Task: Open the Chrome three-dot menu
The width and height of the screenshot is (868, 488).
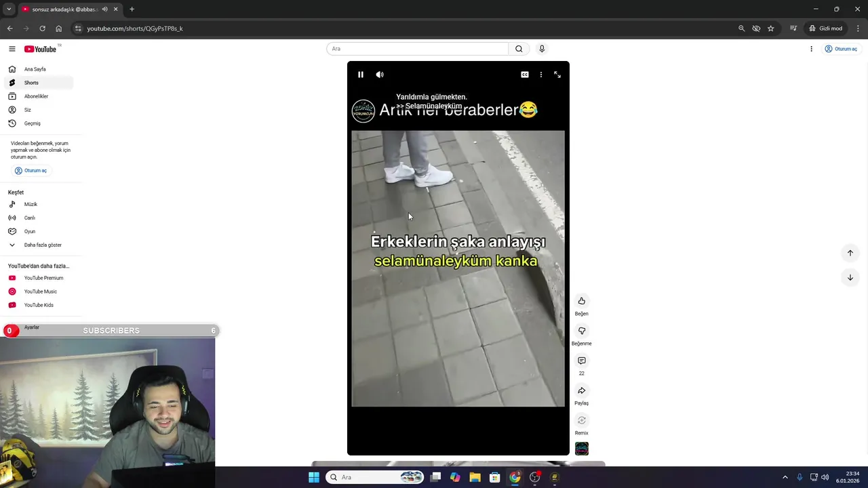Action: [x=859, y=28]
